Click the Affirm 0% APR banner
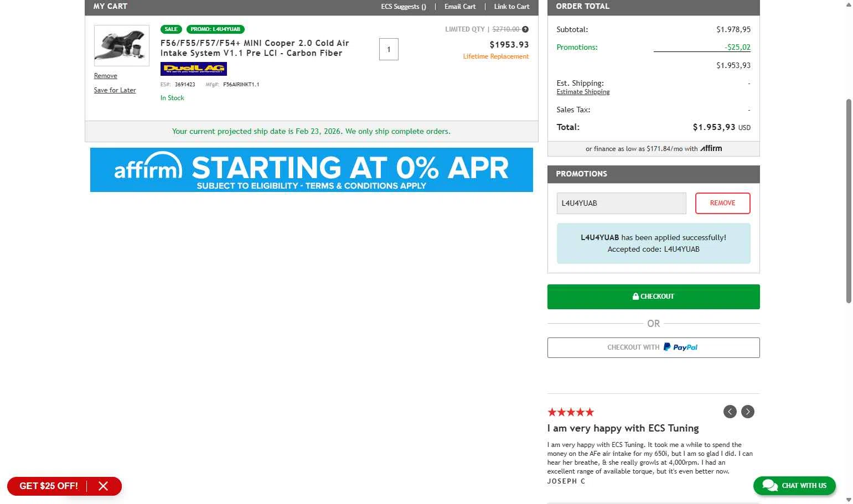Image resolution: width=853 pixels, height=504 pixels. coord(311,170)
